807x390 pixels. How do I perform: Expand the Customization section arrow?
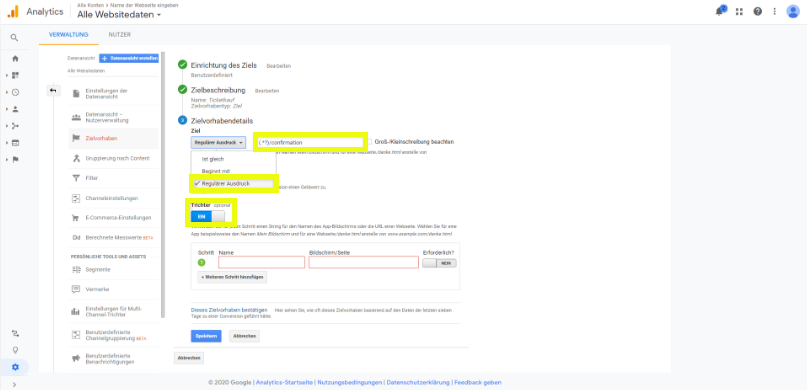click(7, 76)
